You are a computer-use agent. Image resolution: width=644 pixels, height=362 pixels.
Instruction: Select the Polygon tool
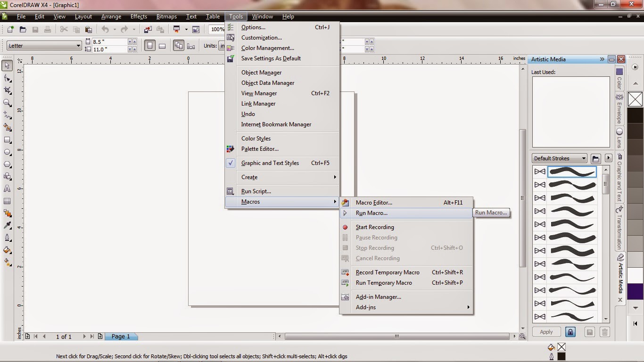pos(7,165)
